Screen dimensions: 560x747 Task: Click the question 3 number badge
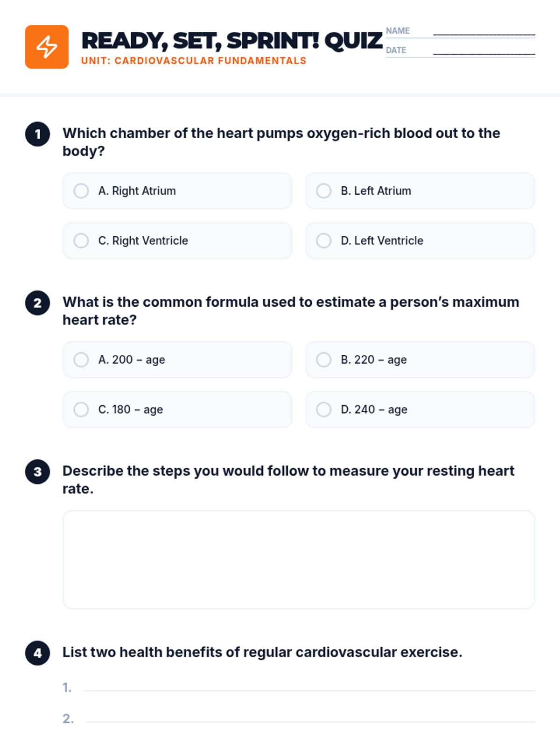tap(38, 472)
